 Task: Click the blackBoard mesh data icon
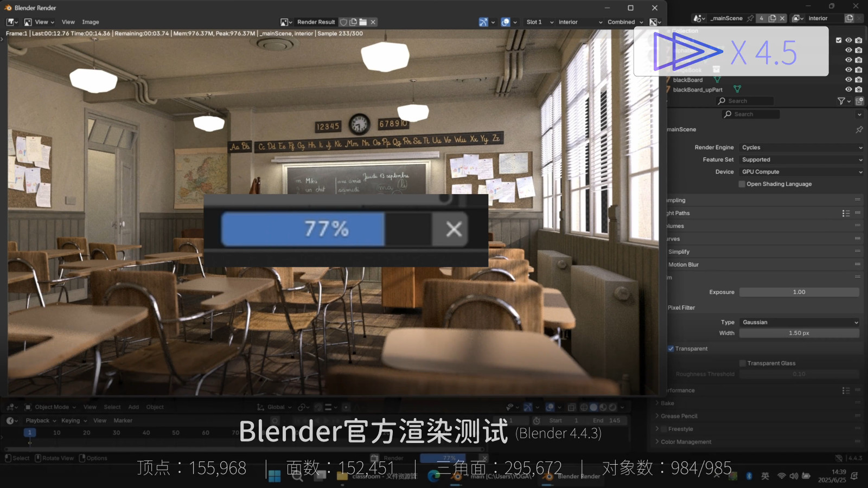pos(717,80)
